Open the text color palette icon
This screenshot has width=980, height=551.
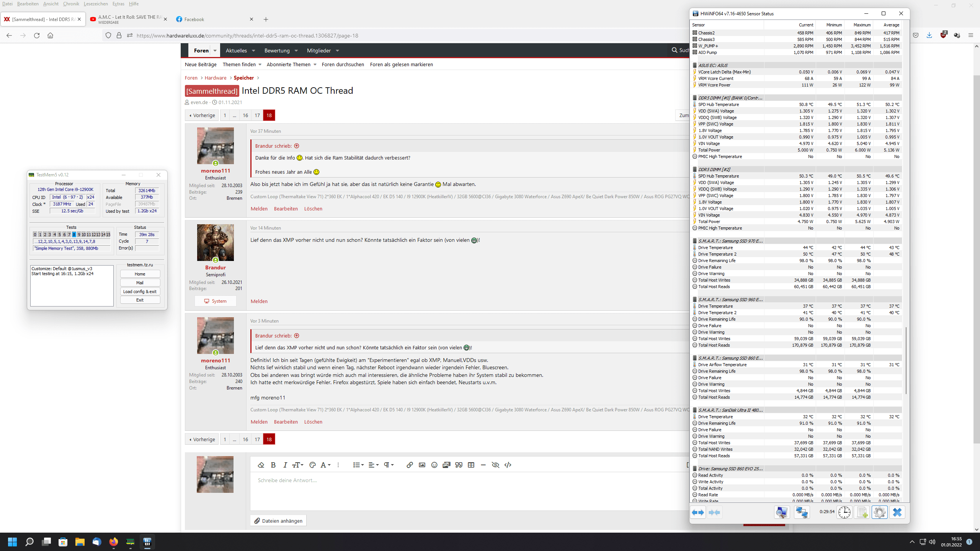pyautogui.click(x=312, y=465)
